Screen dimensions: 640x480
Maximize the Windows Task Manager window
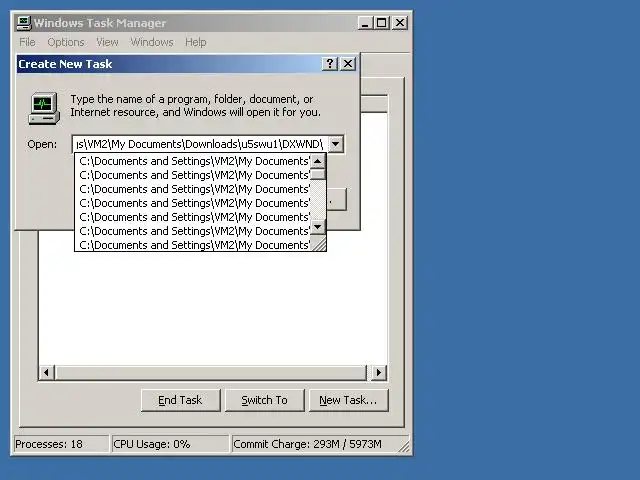(382, 23)
